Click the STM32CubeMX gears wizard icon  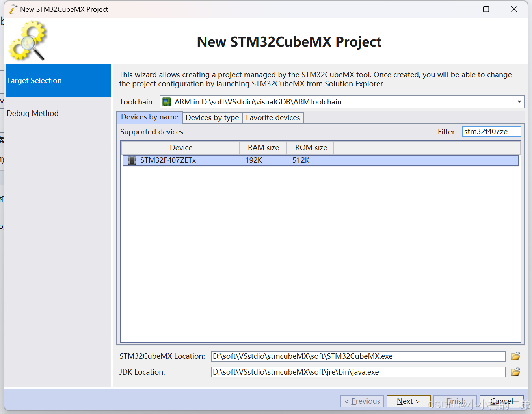point(28,39)
